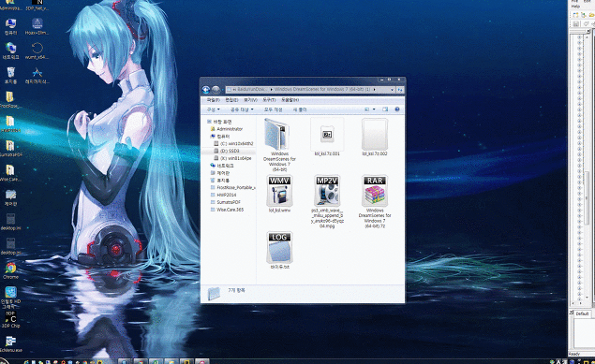Select the 휴지통 recycle bin desktop icon
595x364 pixels.
tap(10, 75)
